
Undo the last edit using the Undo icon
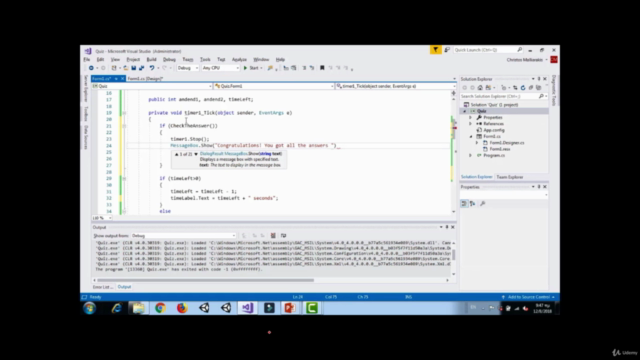152,68
